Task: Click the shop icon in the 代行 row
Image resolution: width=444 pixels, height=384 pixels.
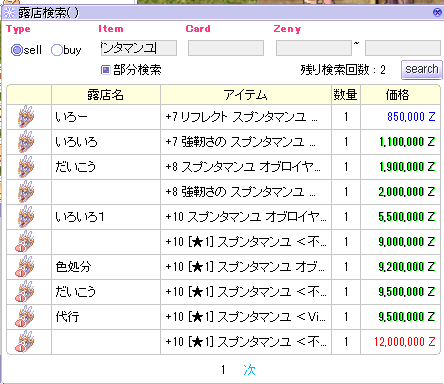Action: click(25, 317)
